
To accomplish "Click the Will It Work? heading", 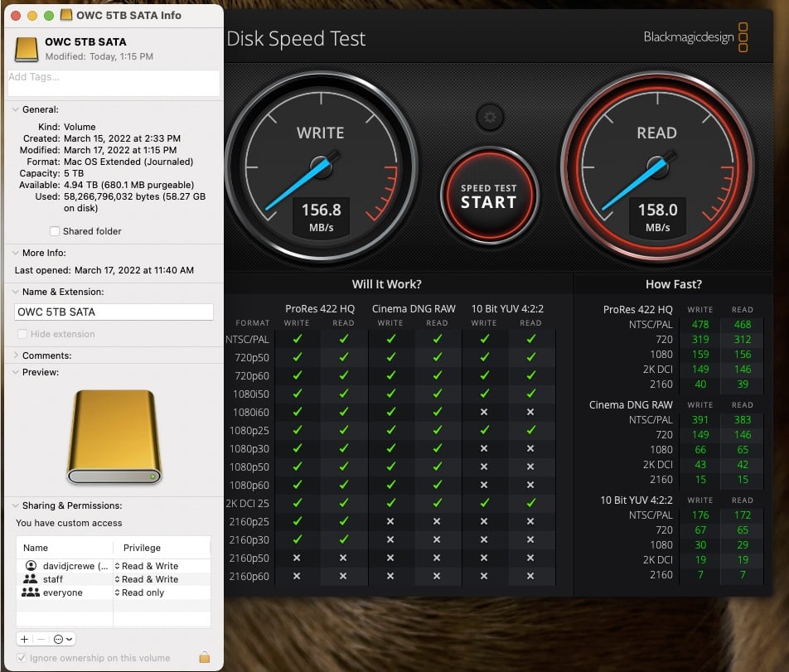I will tap(386, 284).
